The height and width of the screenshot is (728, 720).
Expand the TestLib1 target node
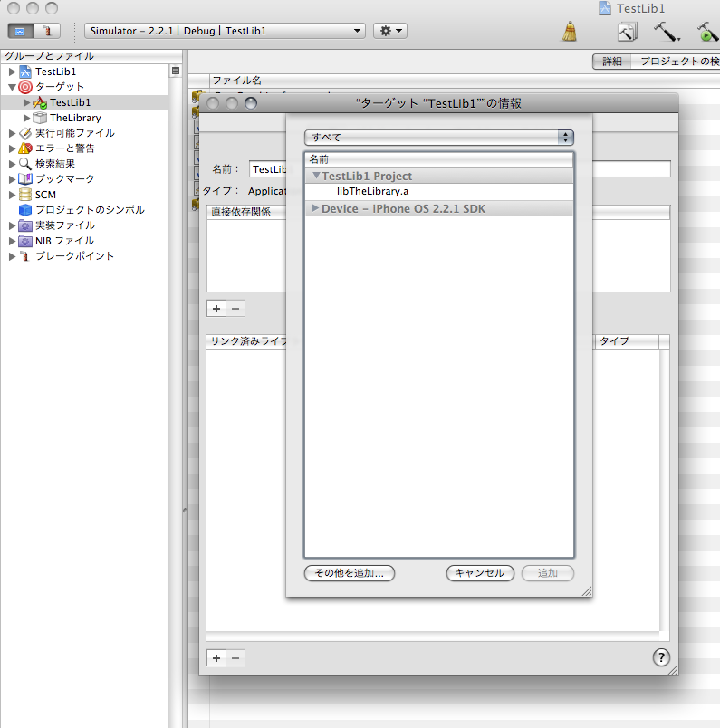pyautogui.click(x=27, y=102)
